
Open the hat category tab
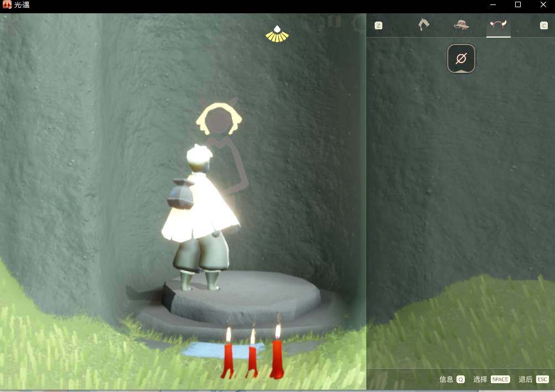point(461,25)
